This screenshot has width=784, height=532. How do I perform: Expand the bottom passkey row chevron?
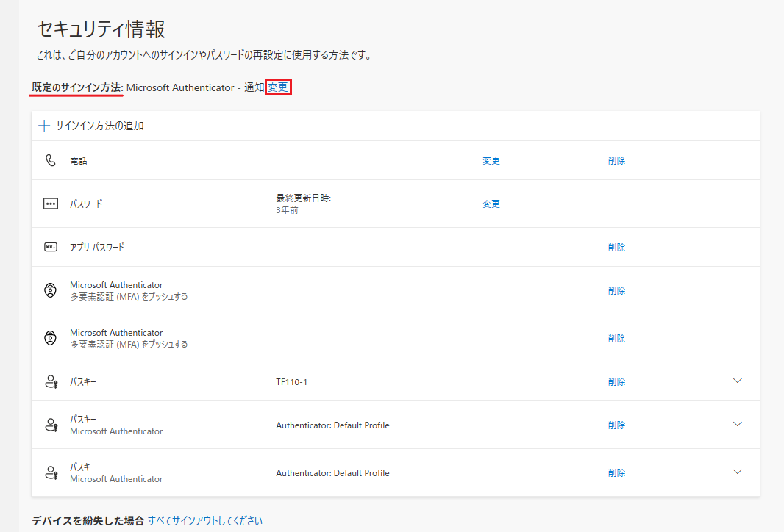pos(738,472)
